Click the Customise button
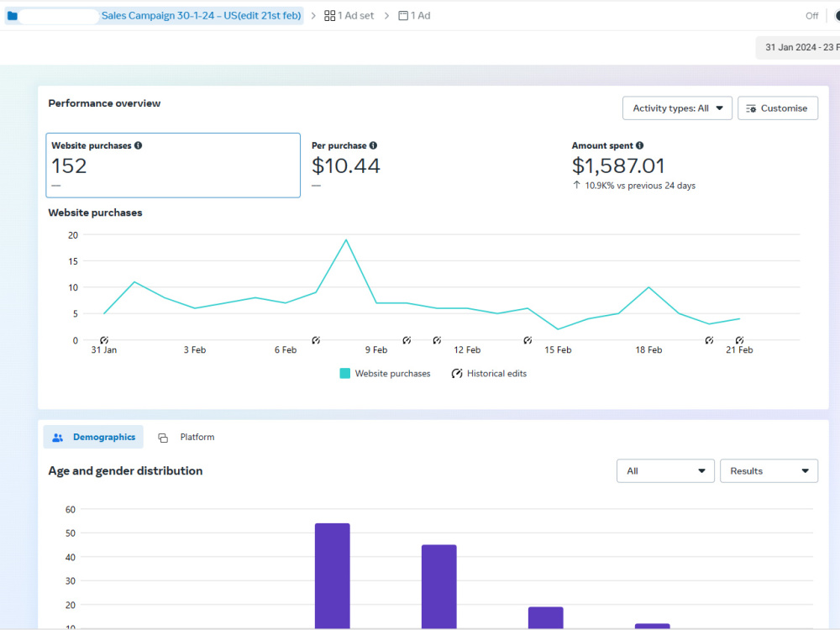 pyautogui.click(x=777, y=108)
